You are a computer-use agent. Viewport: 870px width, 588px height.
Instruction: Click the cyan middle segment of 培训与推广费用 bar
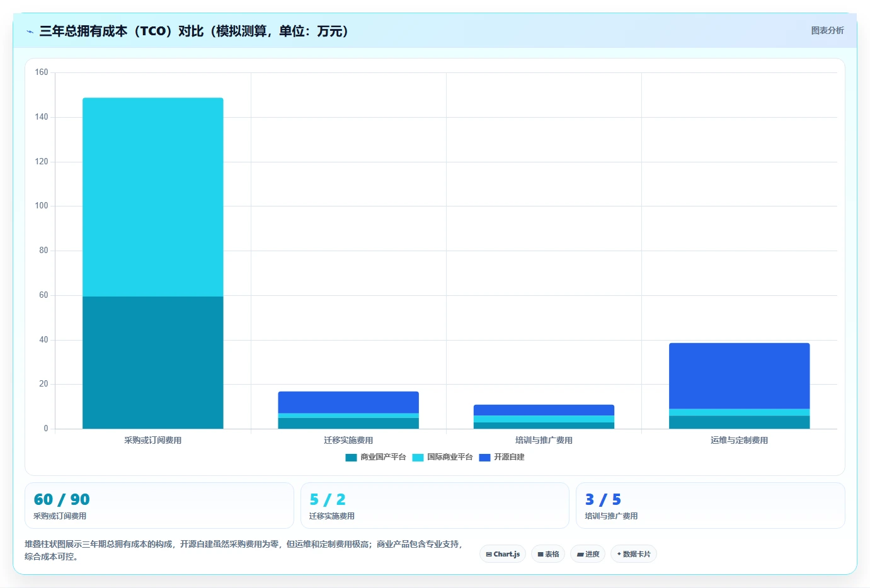pyautogui.click(x=544, y=419)
